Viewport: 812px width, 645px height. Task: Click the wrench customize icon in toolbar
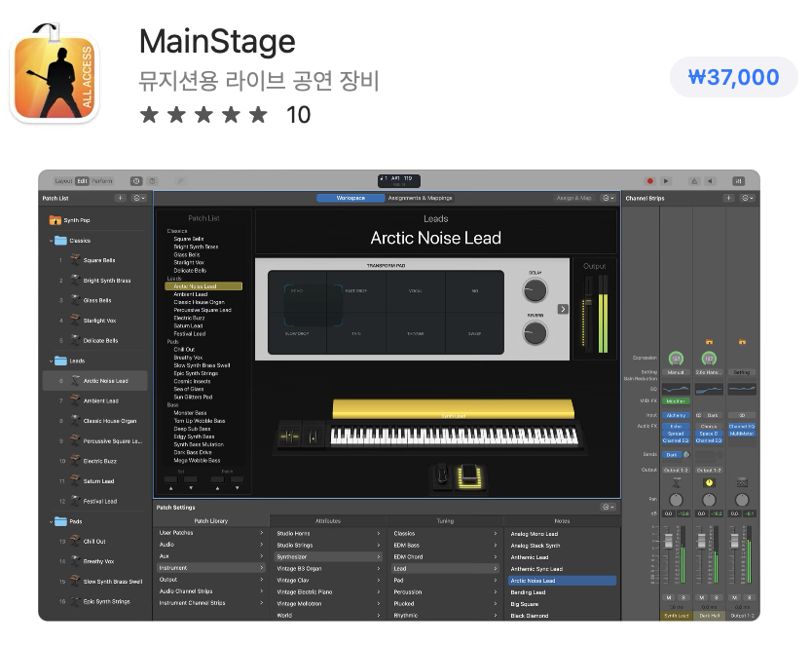[x=180, y=181]
